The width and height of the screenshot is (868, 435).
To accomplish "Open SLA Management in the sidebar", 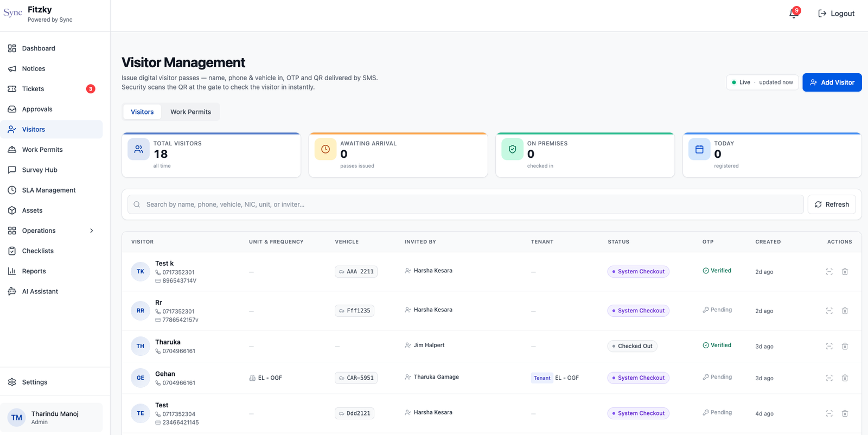I will (52, 190).
